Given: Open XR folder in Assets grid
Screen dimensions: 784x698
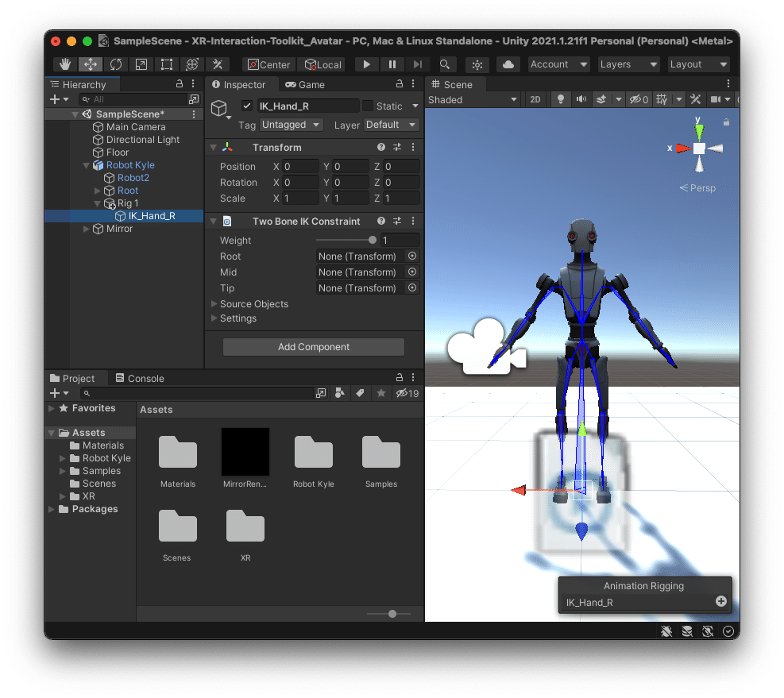Looking at the screenshot, I should 245,526.
